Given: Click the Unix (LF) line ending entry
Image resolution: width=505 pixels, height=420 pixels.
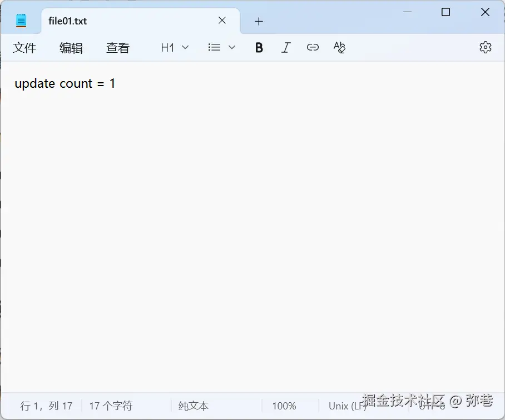Looking at the screenshot, I should pos(347,406).
